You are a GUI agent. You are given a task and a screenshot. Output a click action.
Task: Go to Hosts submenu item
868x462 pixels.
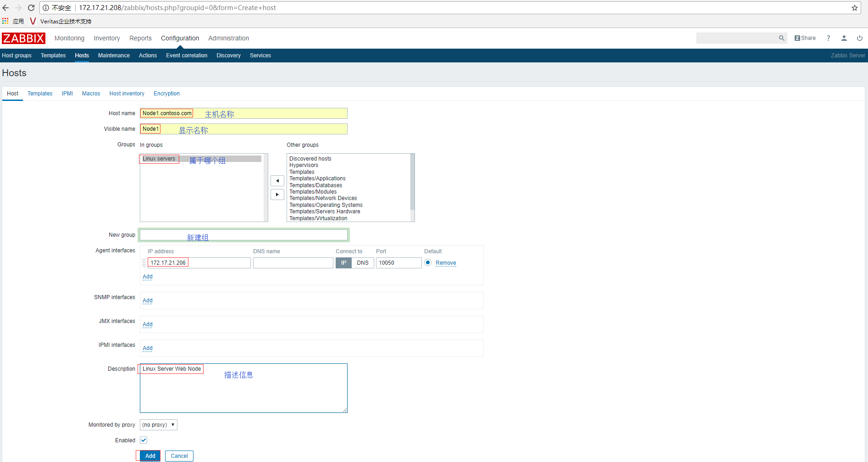pos(82,56)
